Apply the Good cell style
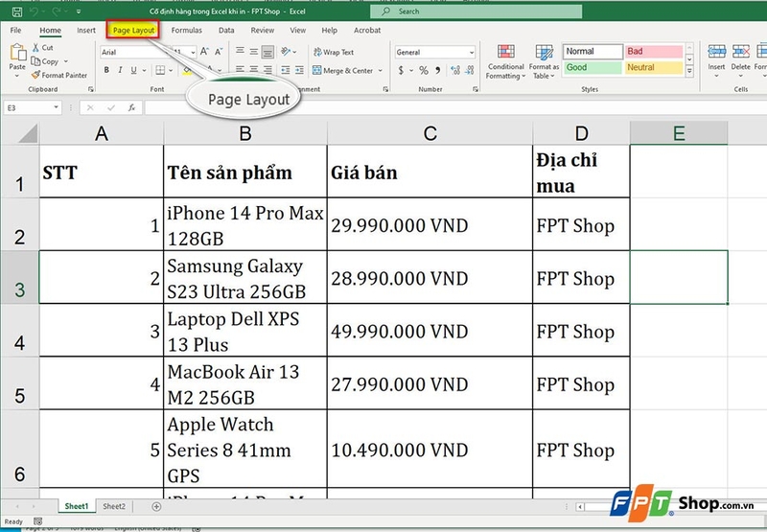 593,67
